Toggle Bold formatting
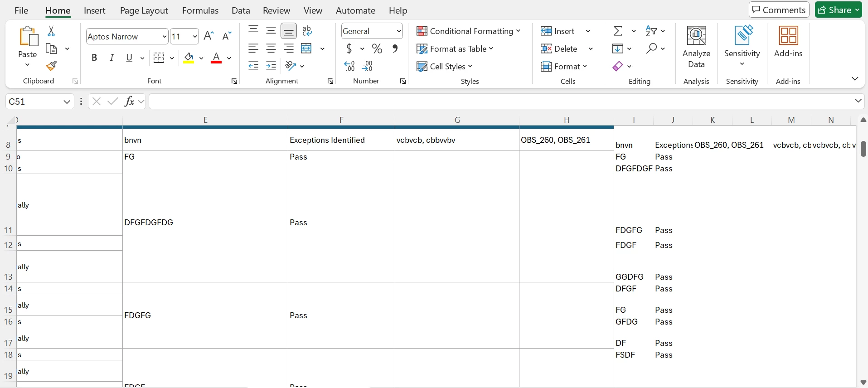The image size is (868, 388). (x=94, y=58)
